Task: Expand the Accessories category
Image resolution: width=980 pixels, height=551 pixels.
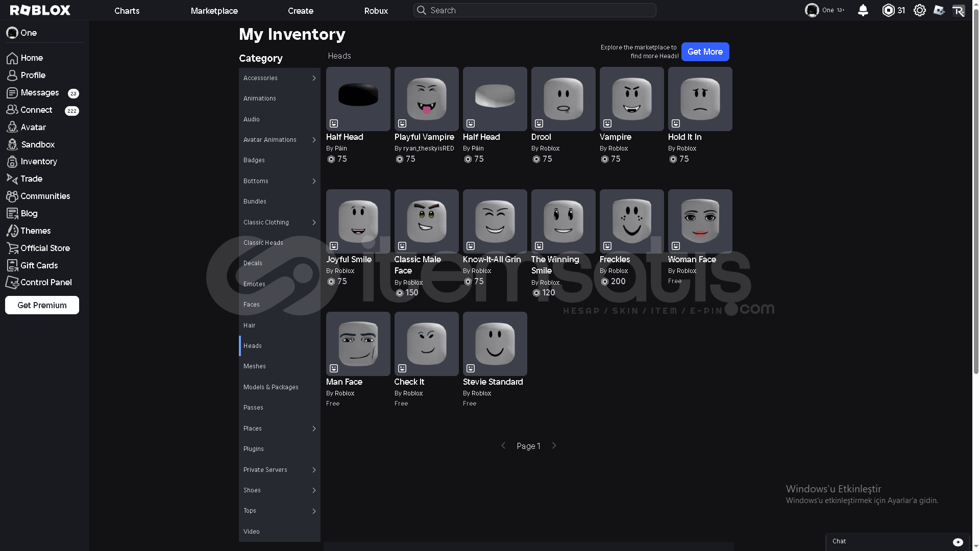Action: [x=314, y=78]
